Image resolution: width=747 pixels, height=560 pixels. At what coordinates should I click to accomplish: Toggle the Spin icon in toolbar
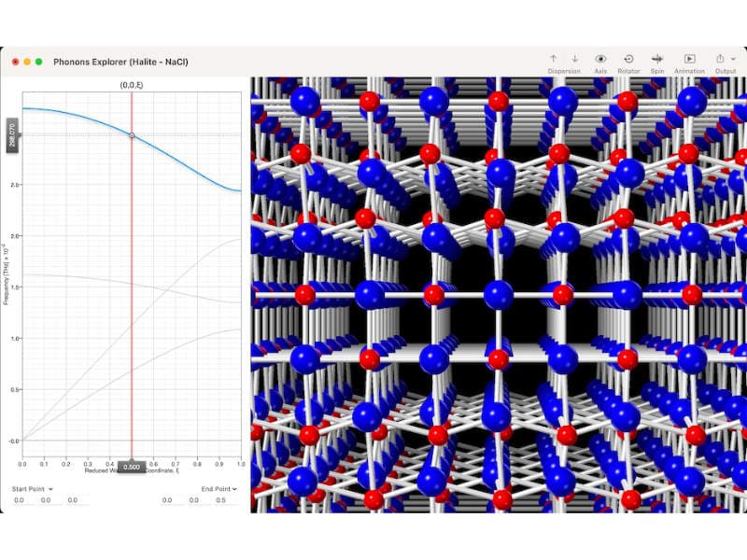click(657, 59)
